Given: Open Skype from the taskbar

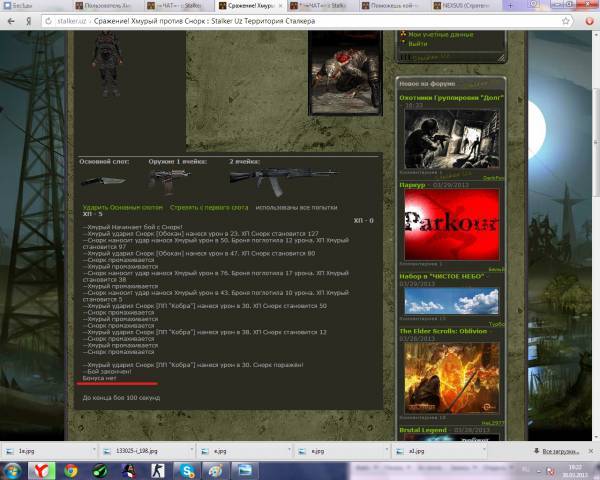Looking at the screenshot, I should point(186,470).
